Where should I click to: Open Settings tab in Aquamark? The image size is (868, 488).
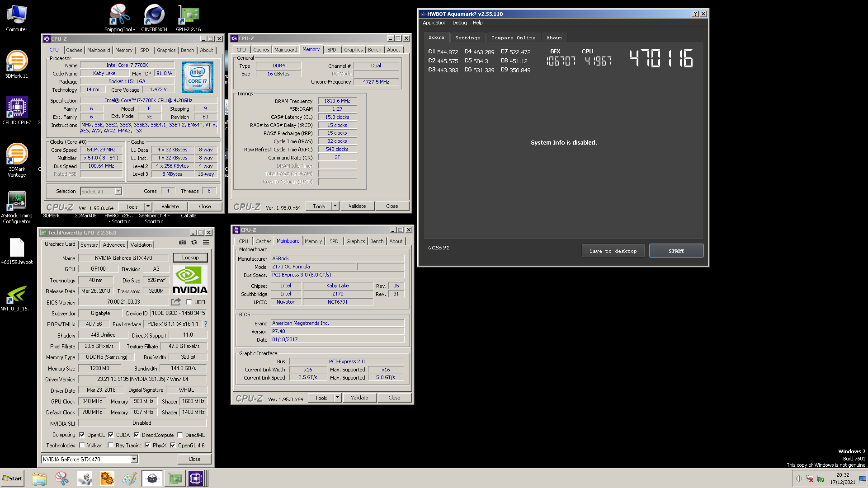coord(467,38)
